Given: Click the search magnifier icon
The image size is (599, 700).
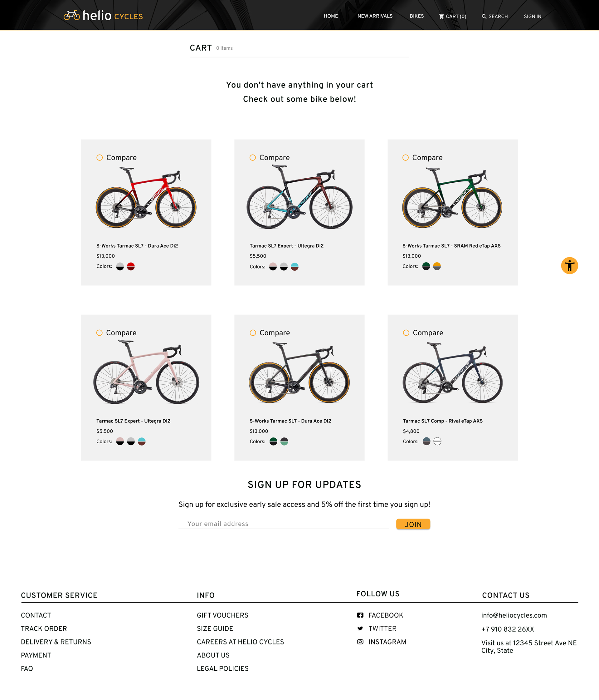Looking at the screenshot, I should (x=484, y=16).
